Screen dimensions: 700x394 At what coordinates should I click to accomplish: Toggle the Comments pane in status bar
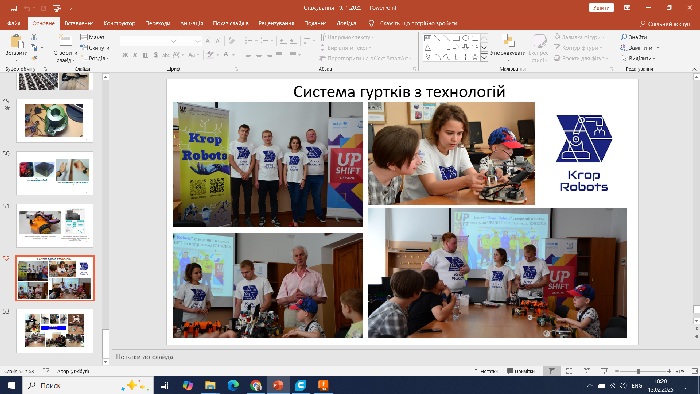[x=521, y=371]
